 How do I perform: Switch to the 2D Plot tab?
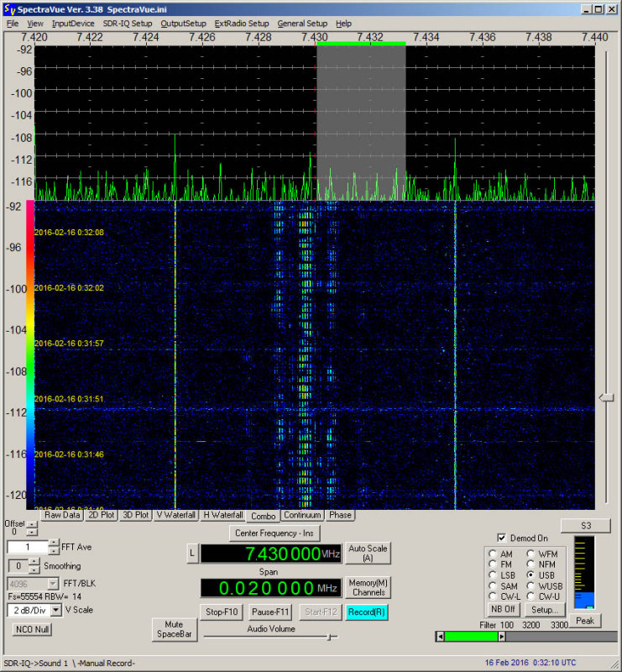point(101,515)
